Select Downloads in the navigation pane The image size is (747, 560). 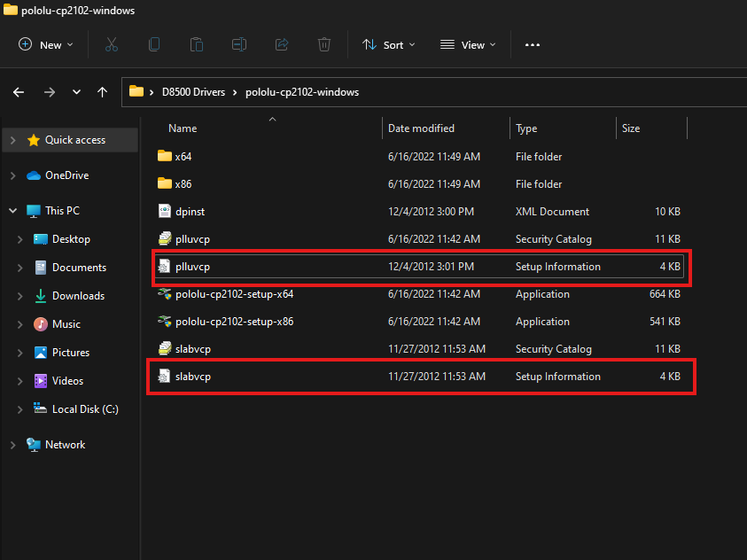pos(78,296)
